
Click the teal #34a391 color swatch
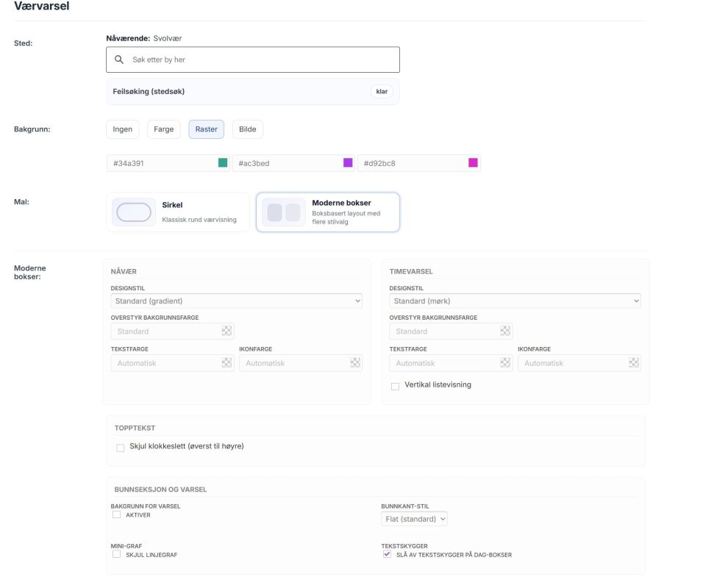coord(223,162)
